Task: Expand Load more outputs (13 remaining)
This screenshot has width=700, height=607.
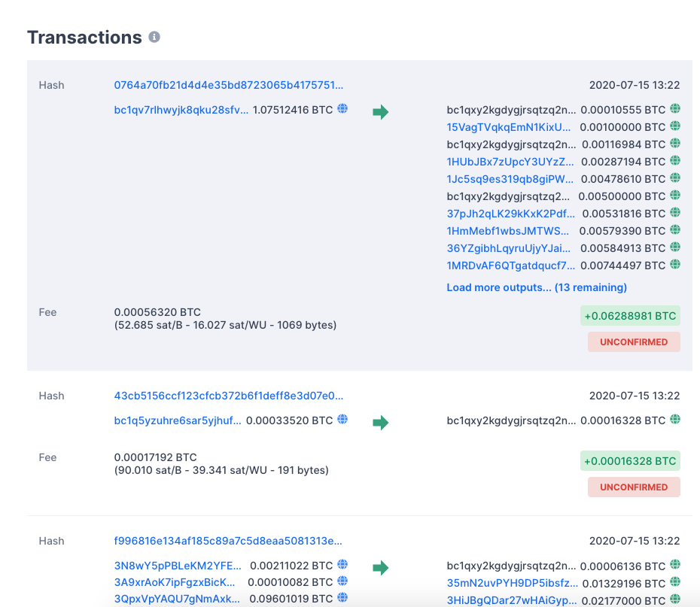Action: coord(536,287)
